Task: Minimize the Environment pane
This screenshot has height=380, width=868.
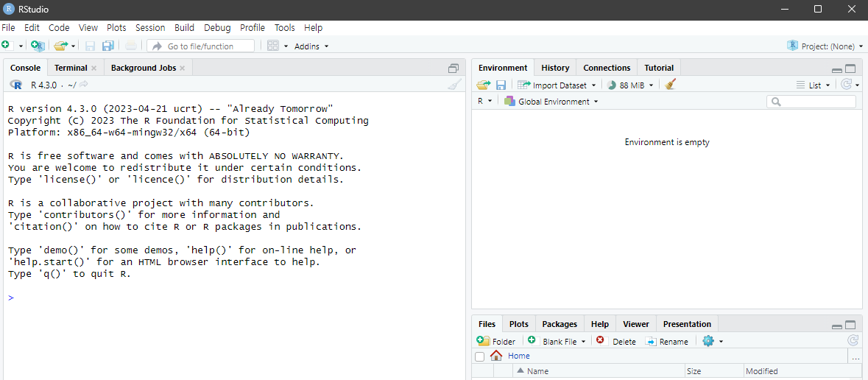Action: tap(837, 69)
